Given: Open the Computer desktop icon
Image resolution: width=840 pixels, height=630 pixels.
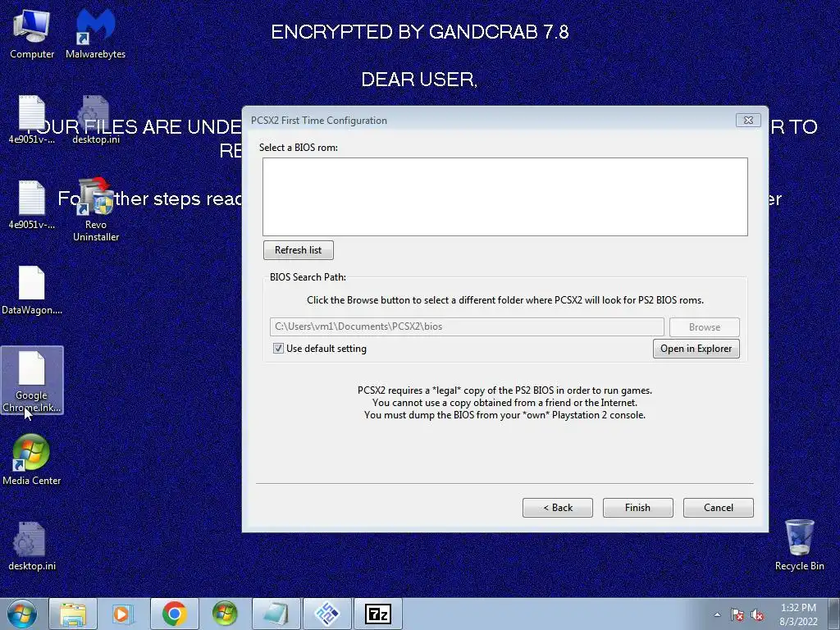Looking at the screenshot, I should 32,33.
